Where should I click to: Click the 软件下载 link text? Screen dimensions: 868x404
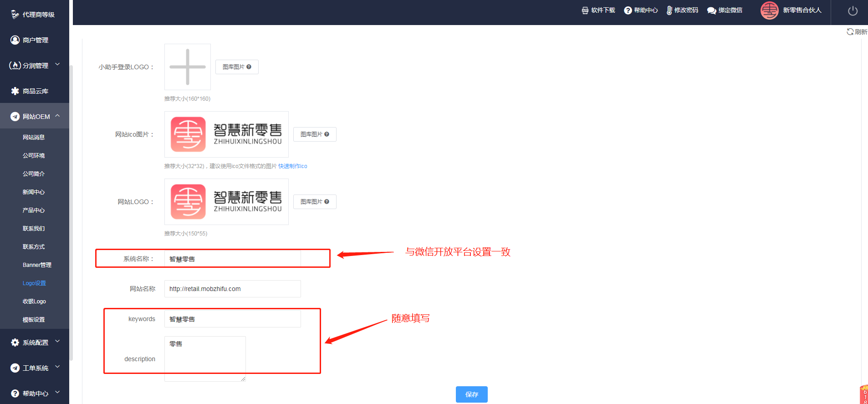[603, 10]
